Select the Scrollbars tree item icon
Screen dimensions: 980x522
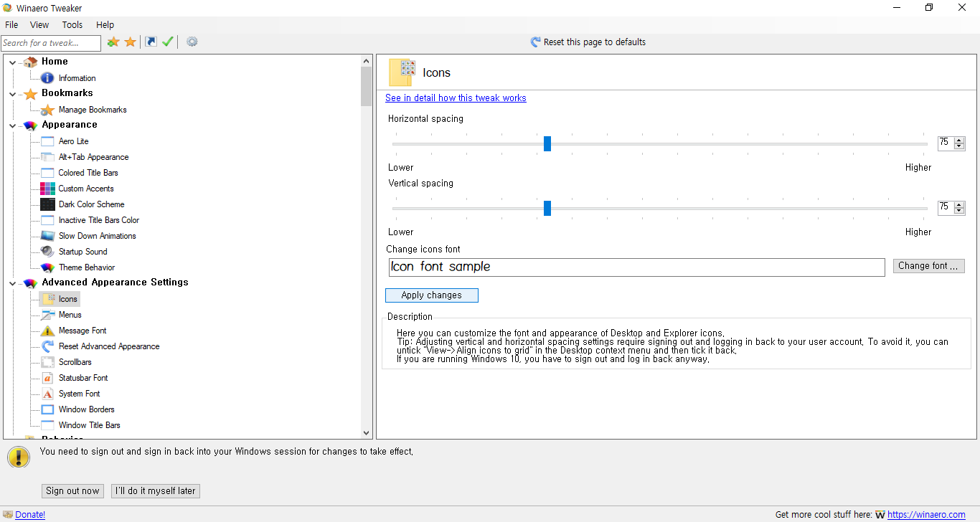click(47, 362)
